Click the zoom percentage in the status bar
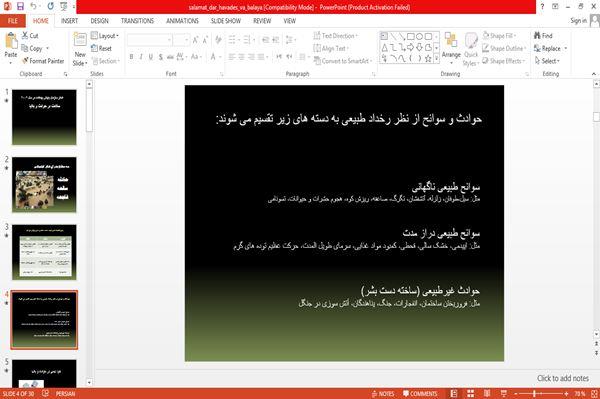 (x=579, y=393)
